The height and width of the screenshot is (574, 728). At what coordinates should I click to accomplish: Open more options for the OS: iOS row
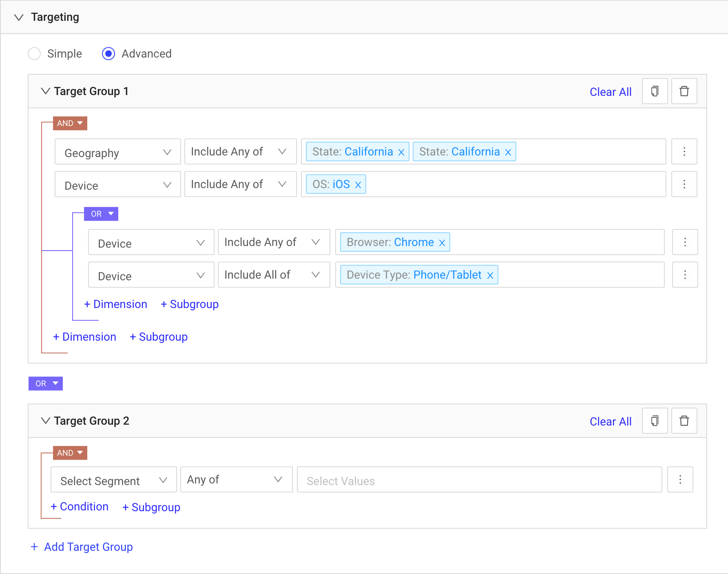[684, 184]
